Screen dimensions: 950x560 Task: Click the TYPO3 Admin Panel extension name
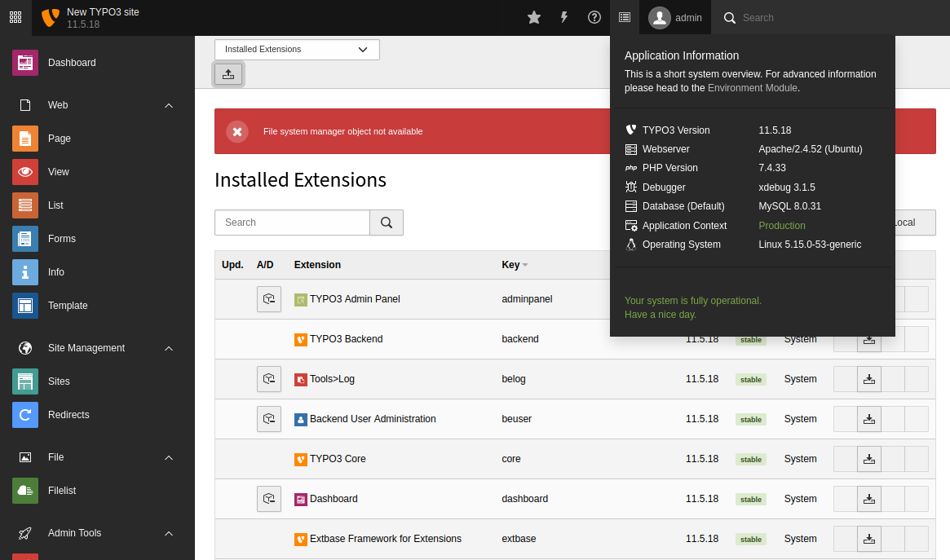(355, 299)
